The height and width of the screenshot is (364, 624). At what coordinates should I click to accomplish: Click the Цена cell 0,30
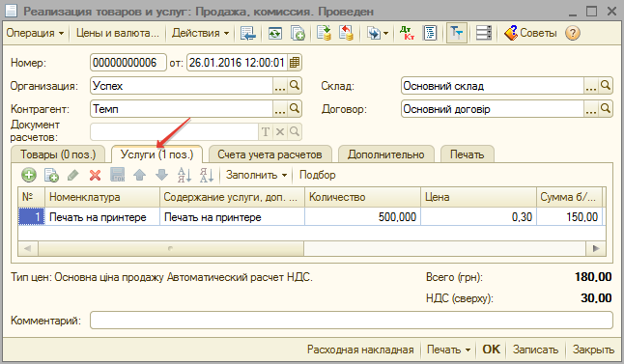click(x=478, y=217)
